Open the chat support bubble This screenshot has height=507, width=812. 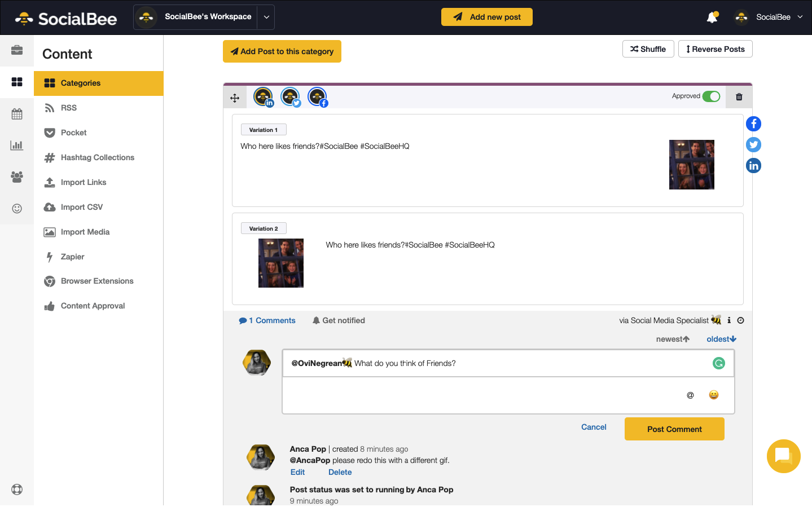coord(783,456)
